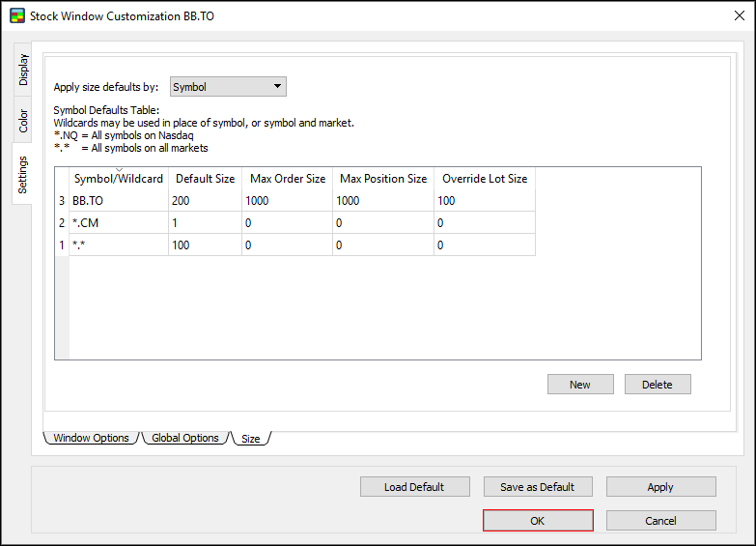Switch to the Color side tab

[23, 121]
